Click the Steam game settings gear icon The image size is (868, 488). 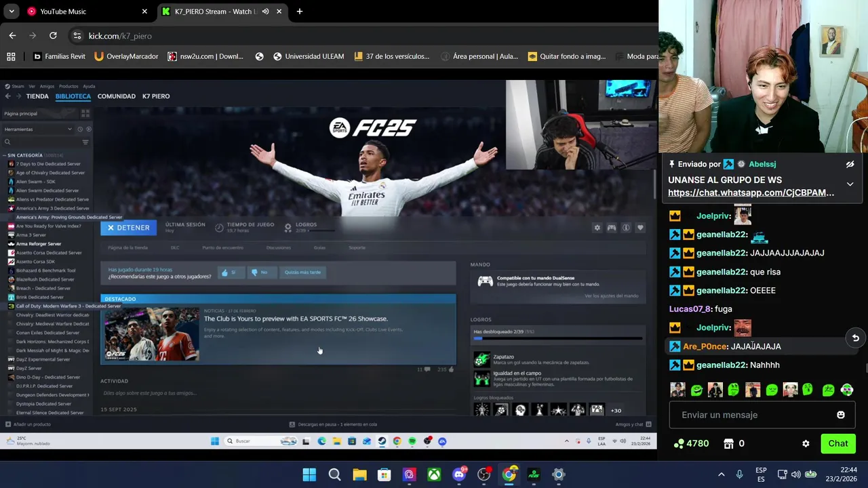[x=597, y=228]
